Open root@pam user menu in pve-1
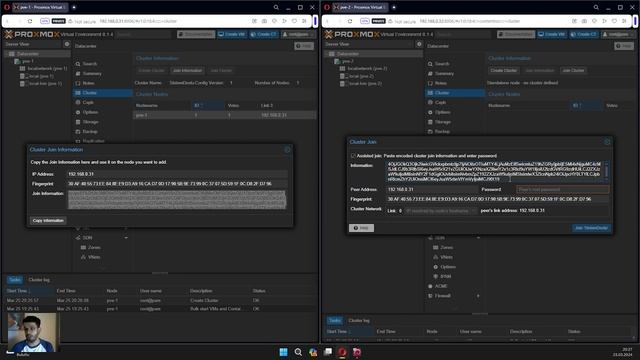The image size is (640, 360). (x=298, y=34)
